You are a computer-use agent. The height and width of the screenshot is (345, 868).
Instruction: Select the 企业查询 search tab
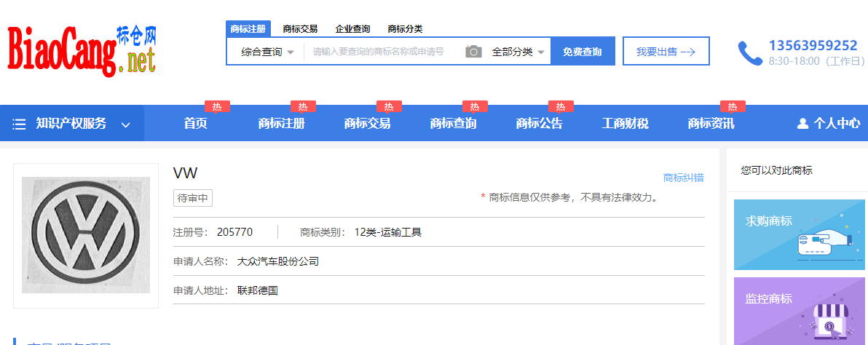pos(352,29)
